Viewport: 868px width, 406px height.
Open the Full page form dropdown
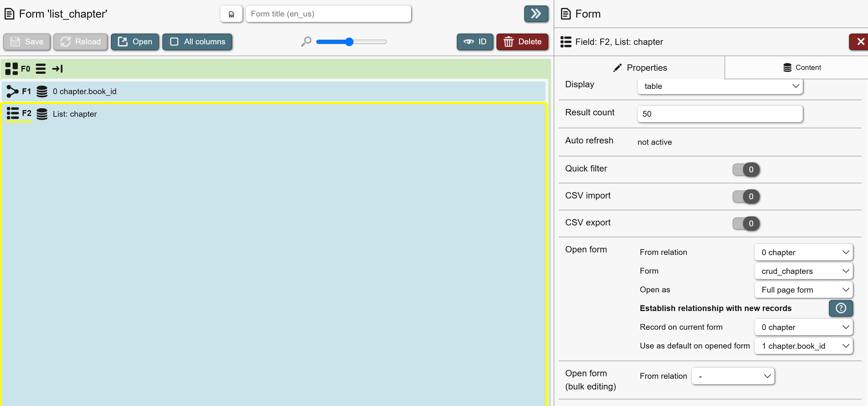(x=803, y=290)
